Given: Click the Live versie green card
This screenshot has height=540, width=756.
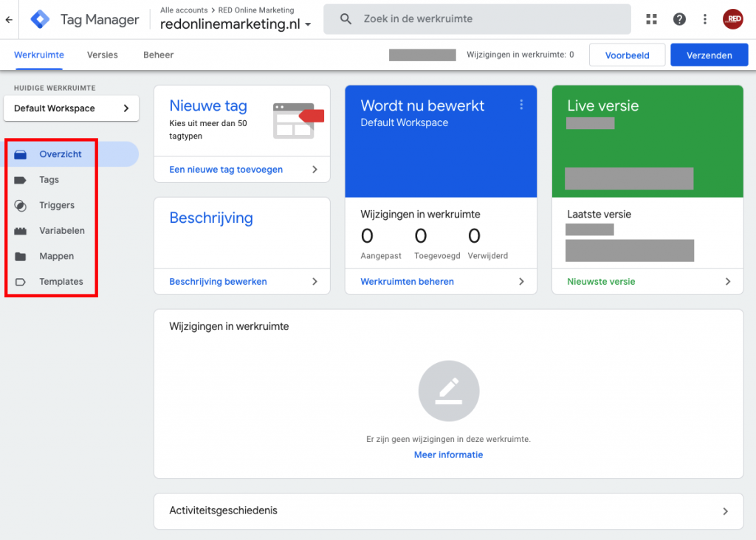Looking at the screenshot, I should coord(647,142).
